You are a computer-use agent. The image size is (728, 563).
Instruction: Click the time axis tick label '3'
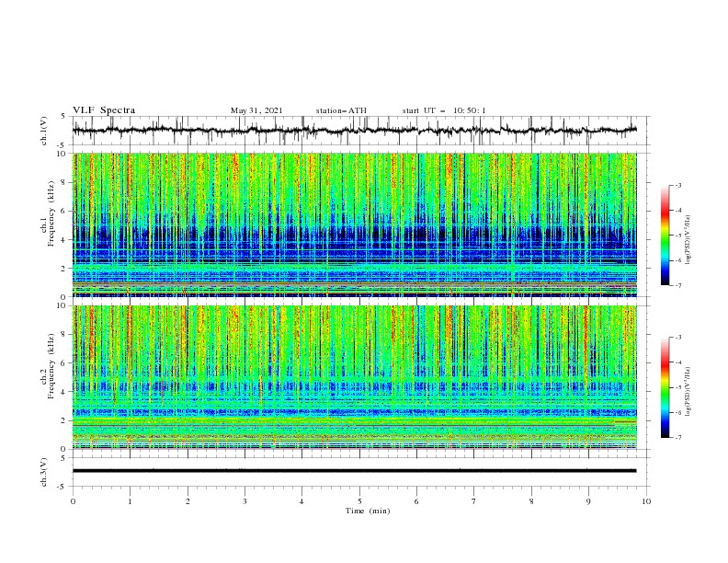click(x=245, y=501)
